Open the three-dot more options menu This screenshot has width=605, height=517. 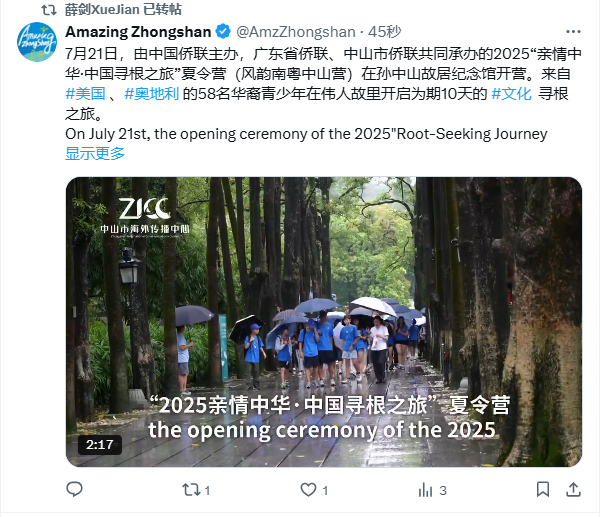pyautogui.click(x=573, y=32)
